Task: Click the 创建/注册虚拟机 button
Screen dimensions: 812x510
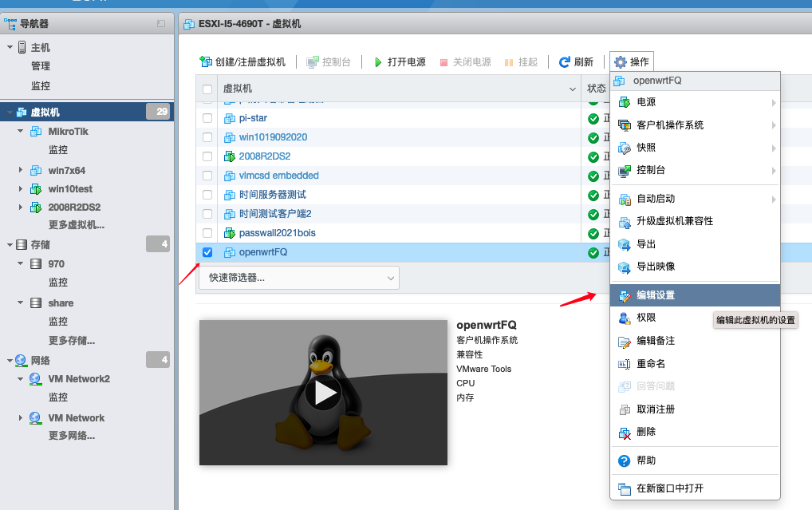Action: 242,62
